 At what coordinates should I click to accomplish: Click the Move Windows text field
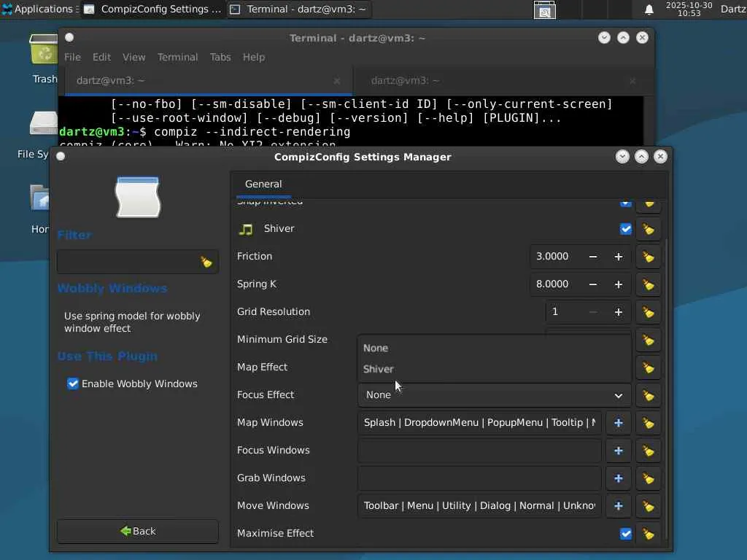[x=479, y=506]
